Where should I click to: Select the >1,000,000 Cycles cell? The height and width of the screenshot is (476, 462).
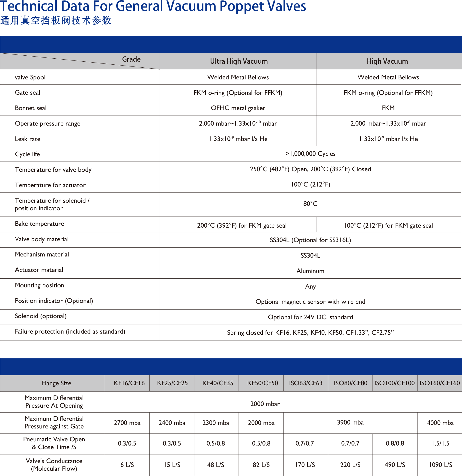coord(310,154)
